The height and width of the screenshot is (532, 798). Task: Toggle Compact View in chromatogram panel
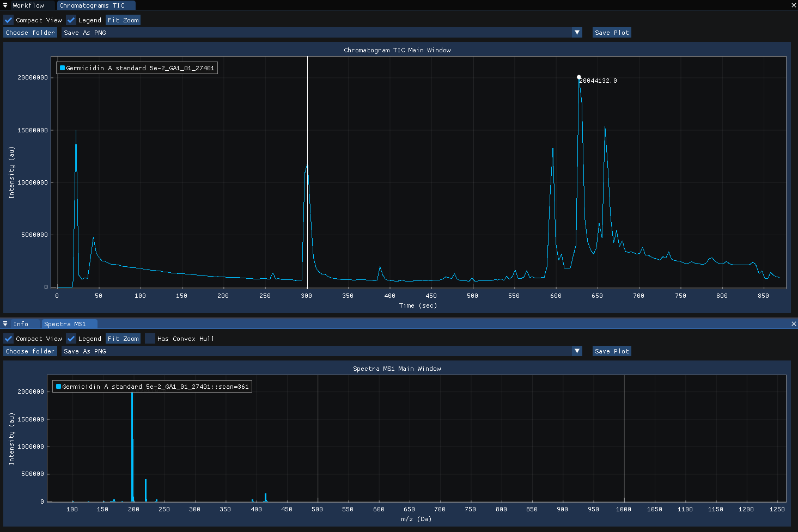9,20
